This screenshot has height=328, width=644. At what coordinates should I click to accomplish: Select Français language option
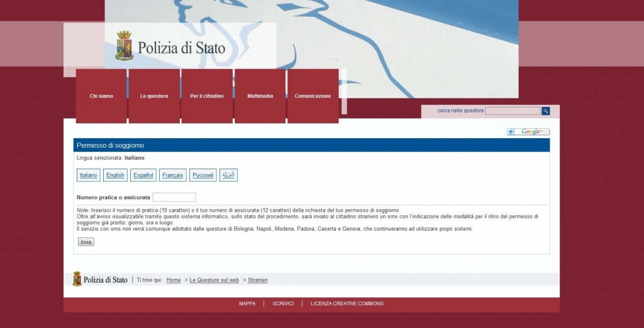[x=173, y=175]
